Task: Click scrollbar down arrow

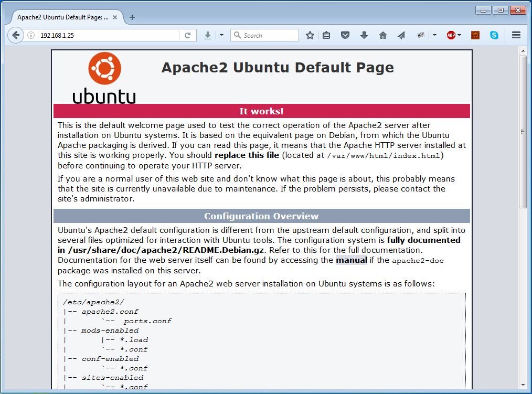Action: pos(523,385)
